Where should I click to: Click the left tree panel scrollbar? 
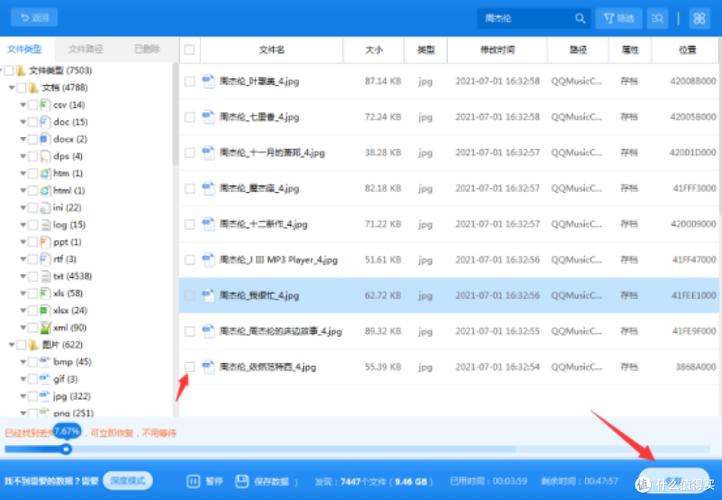click(175, 114)
